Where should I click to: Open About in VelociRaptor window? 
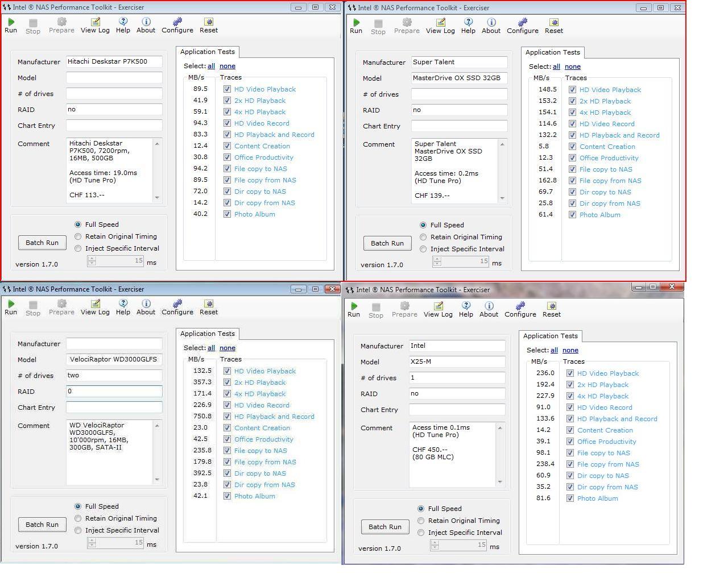(146, 307)
